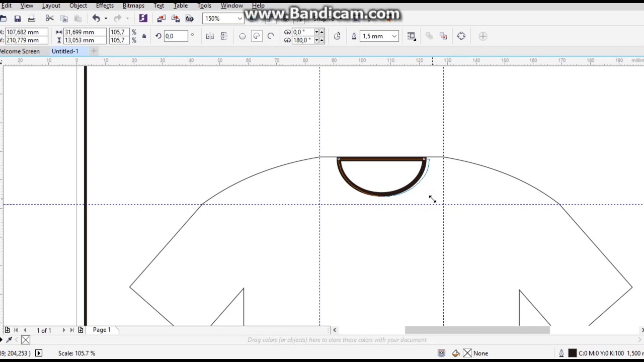Open the Object menu
The image size is (644, 362).
[78, 6]
